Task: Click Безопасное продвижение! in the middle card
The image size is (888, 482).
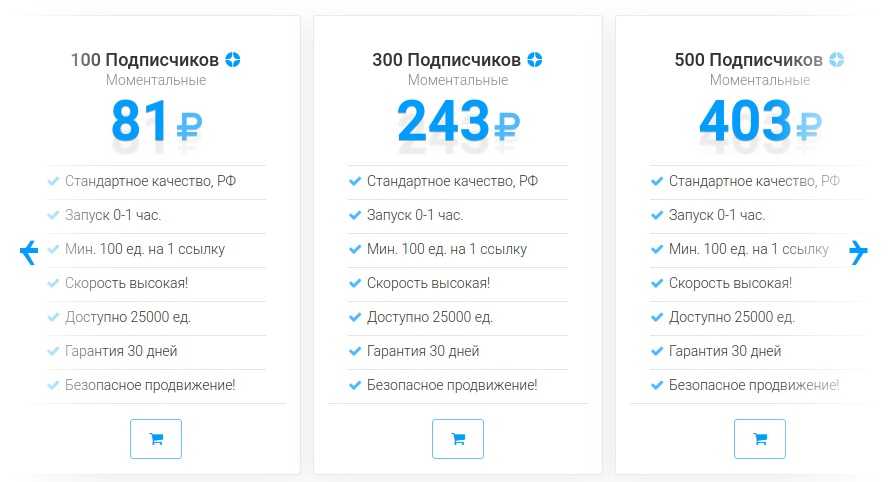Action: click(452, 385)
